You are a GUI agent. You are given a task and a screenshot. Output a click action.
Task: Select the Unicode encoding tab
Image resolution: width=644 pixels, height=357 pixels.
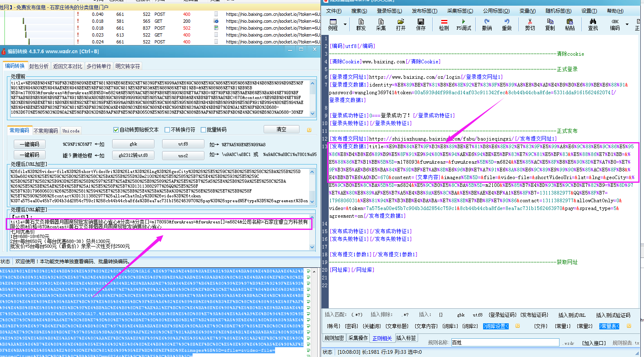coord(71,131)
